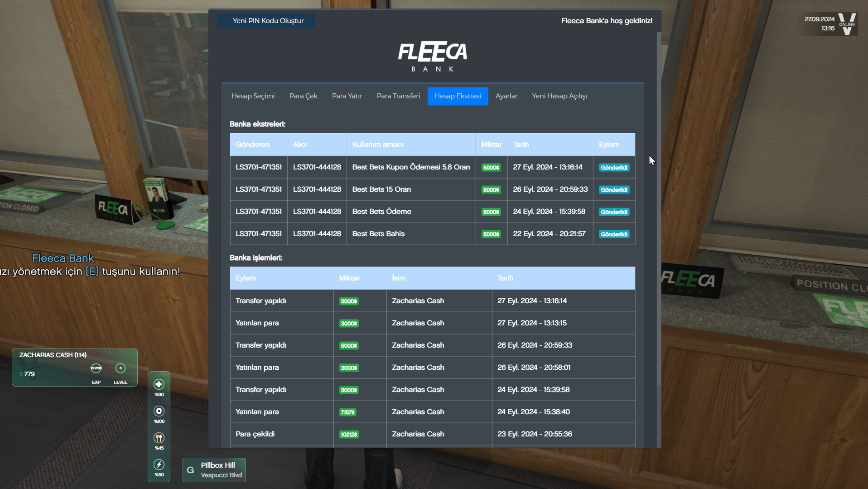Viewport: 868px width, 489px height.
Task: Click the 27.09.2024 date in HUD
Action: pyautogui.click(x=820, y=19)
